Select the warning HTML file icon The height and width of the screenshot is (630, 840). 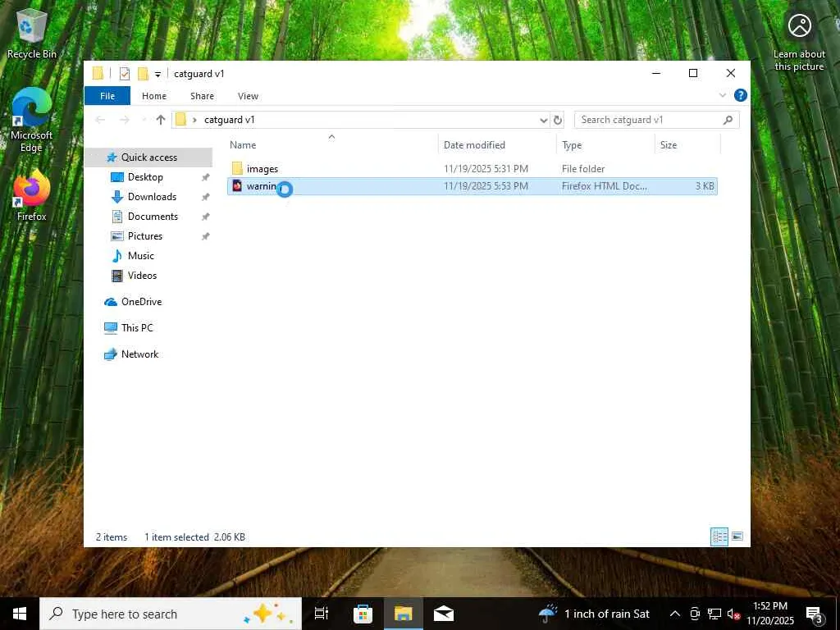point(237,186)
